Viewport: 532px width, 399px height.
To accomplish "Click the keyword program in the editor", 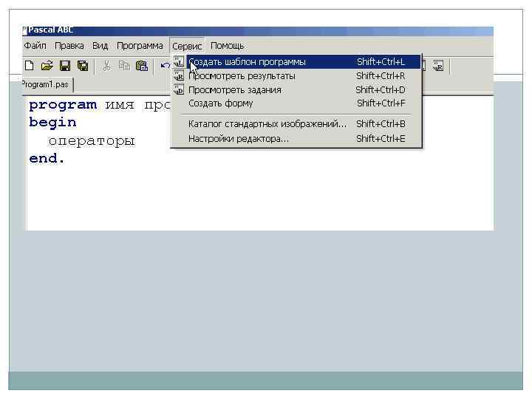I will (x=63, y=105).
